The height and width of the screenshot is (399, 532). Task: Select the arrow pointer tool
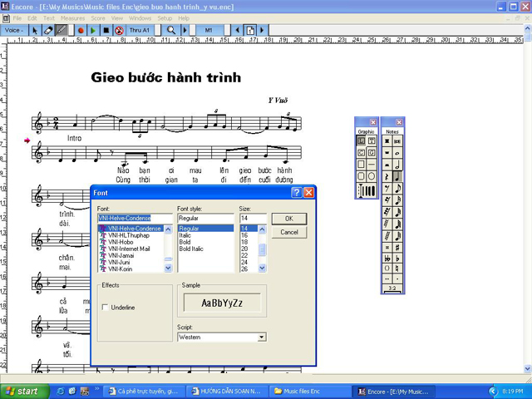coord(35,30)
